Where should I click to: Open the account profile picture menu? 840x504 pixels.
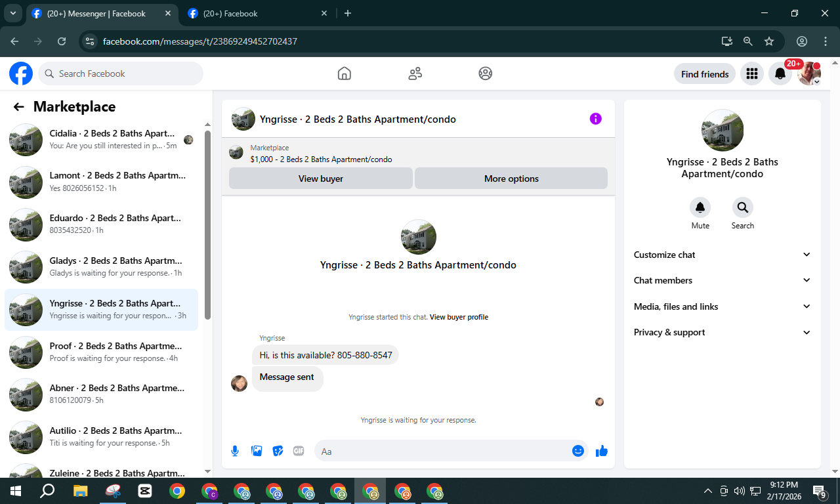[x=809, y=74]
